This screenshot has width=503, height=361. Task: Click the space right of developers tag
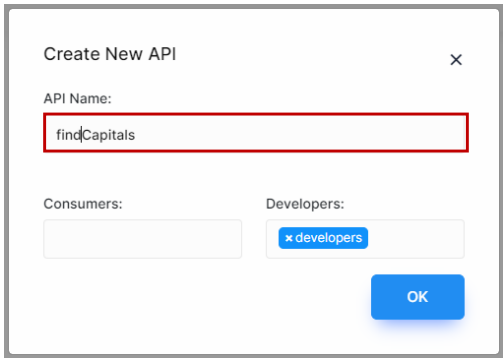(x=416, y=239)
